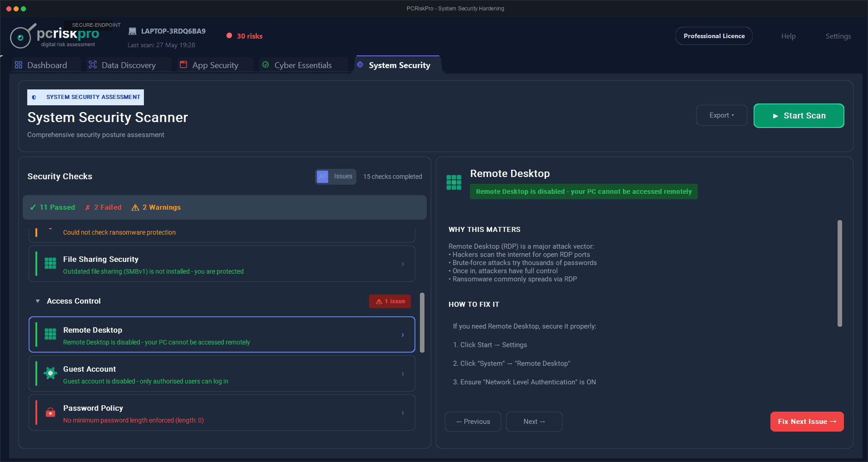This screenshot has height=462, width=868.
Task: Open File Sharing Security details chevron
Action: pos(403,264)
